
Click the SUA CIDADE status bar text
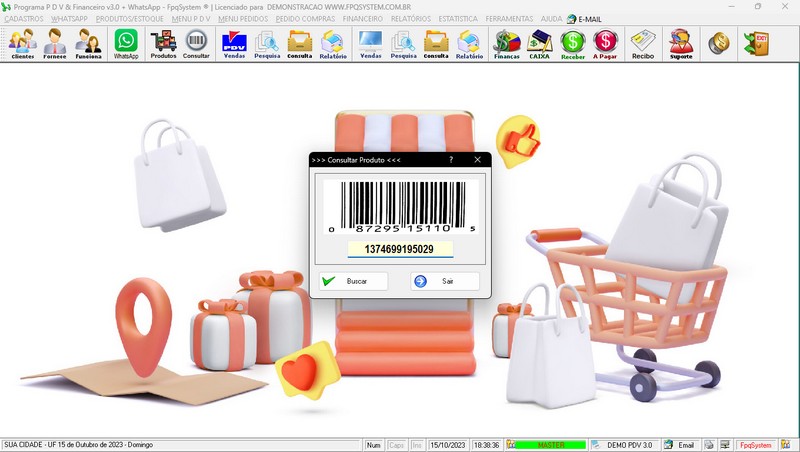(79, 445)
